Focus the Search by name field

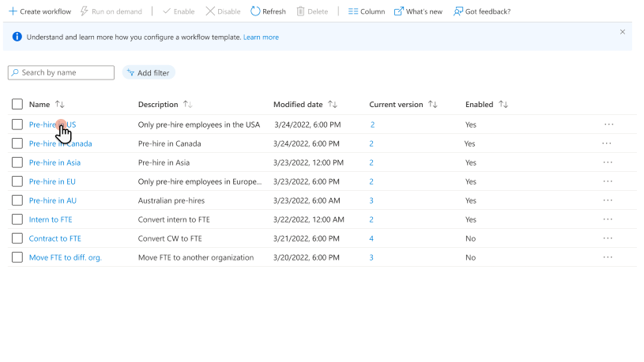61,73
